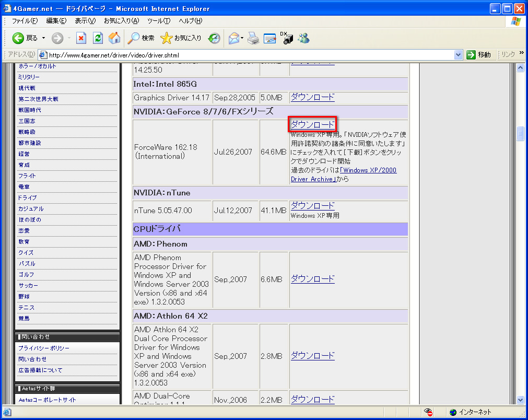Open the History clock icon
The width and height of the screenshot is (528, 420).
coord(214,38)
